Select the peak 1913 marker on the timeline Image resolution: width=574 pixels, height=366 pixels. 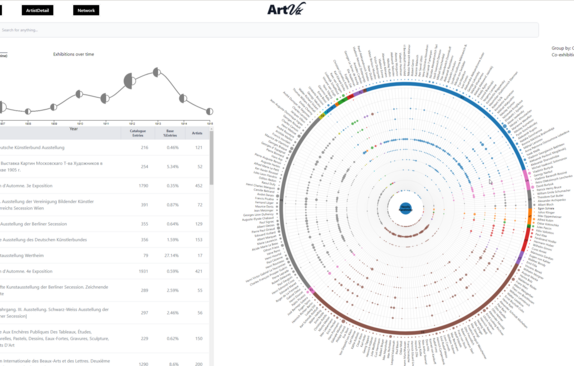[x=157, y=72]
